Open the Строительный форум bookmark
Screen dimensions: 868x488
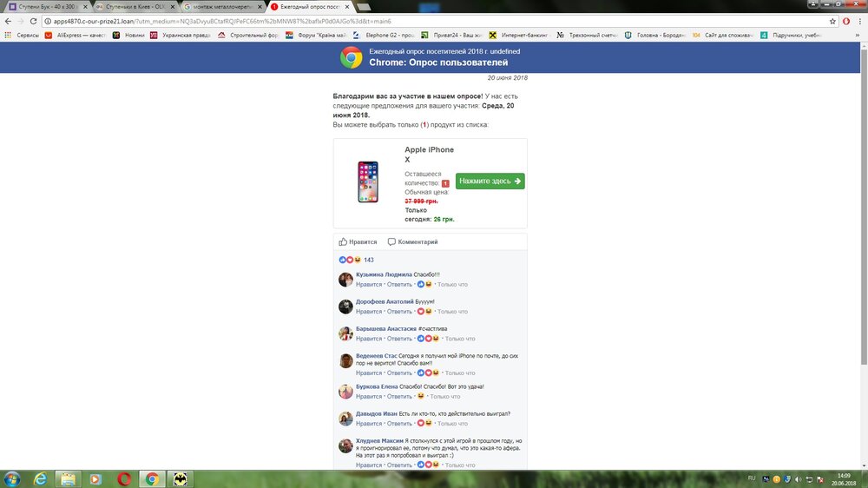[x=248, y=35]
